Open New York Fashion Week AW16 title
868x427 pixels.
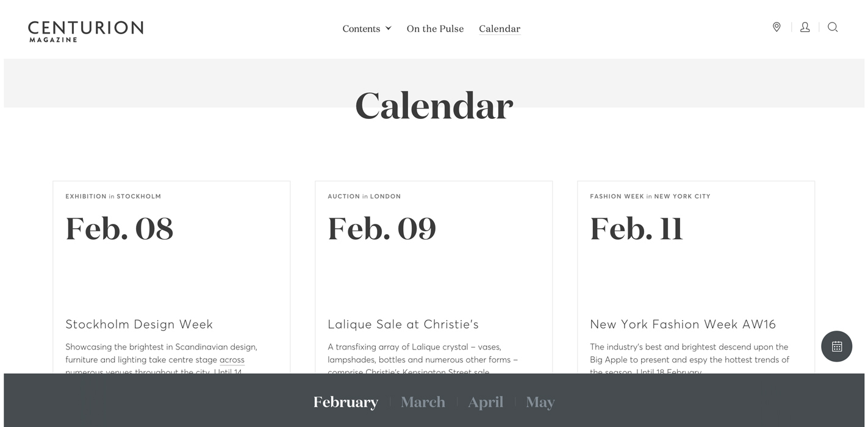[x=683, y=324]
